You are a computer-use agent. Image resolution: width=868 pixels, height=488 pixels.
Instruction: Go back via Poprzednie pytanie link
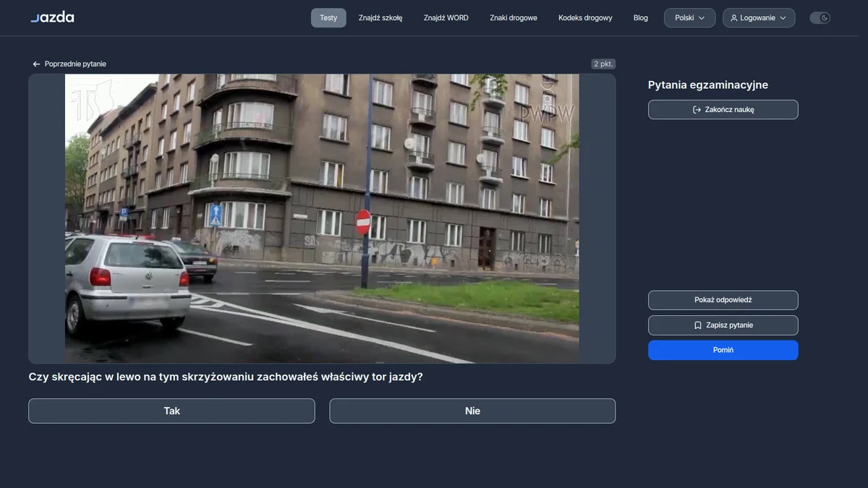click(x=69, y=64)
